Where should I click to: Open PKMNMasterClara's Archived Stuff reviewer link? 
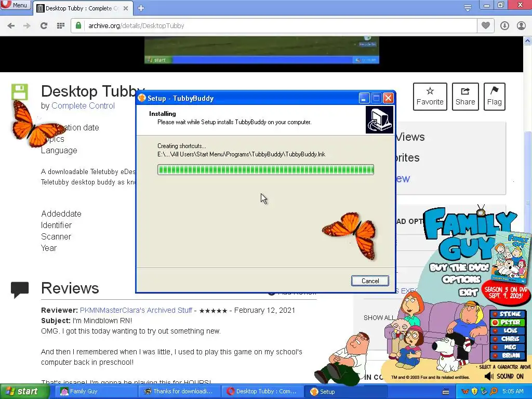coord(136,310)
